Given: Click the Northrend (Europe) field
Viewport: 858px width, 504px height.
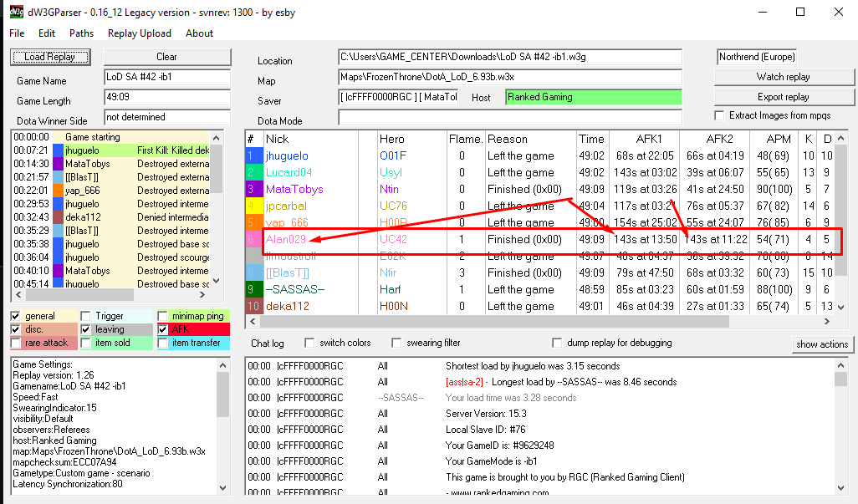Looking at the screenshot, I should pyautogui.click(x=757, y=57).
